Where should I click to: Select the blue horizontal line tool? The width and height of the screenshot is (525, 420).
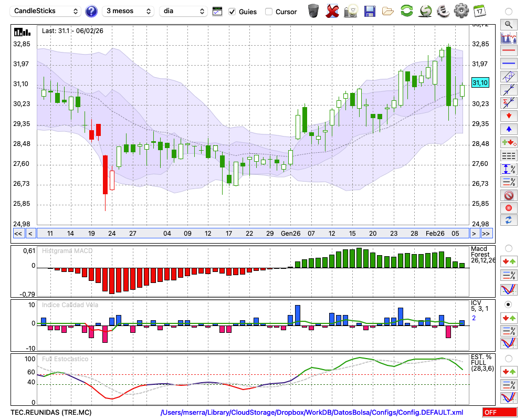click(x=509, y=64)
